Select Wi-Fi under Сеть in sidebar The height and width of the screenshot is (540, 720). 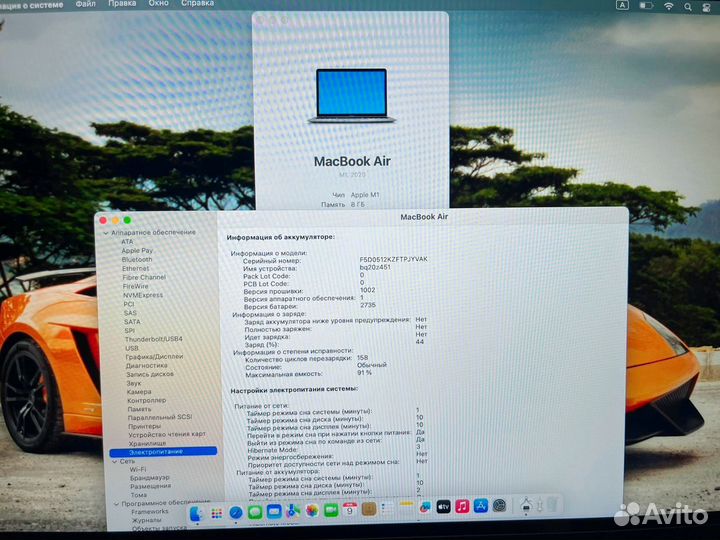coord(138,469)
